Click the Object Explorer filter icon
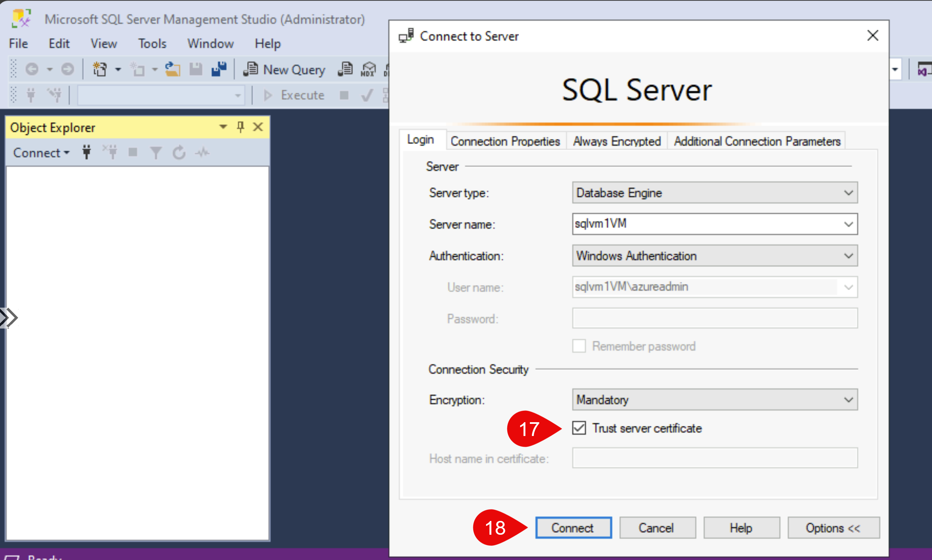The width and height of the screenshot is (932, 560). point(155,153)
